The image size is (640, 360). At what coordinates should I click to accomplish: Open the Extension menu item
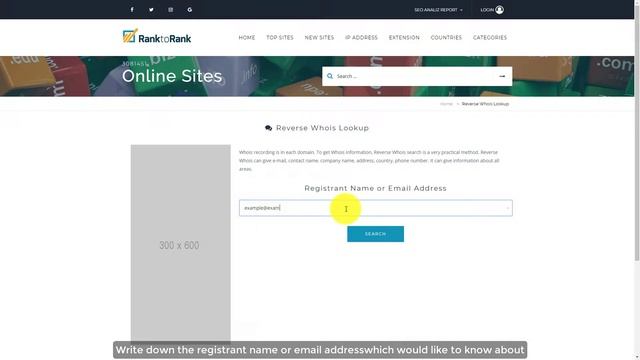coord(404,38)
